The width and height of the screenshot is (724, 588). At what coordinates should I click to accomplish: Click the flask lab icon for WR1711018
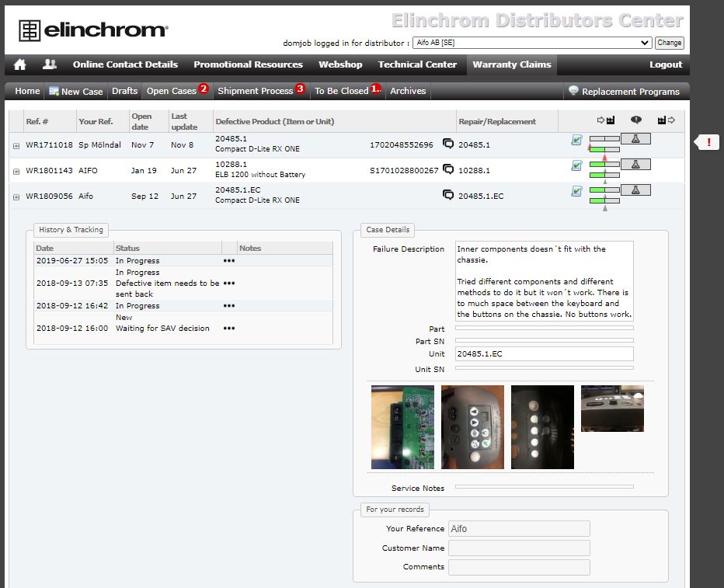point(635,138)
